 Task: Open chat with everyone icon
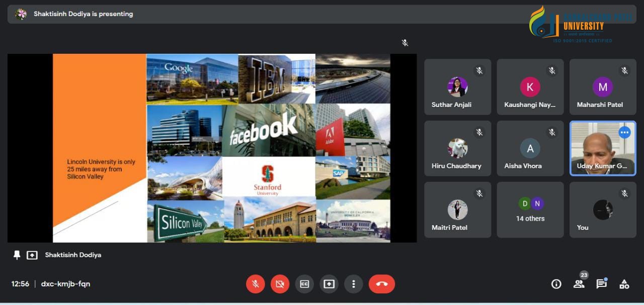[x=601, y=284]
